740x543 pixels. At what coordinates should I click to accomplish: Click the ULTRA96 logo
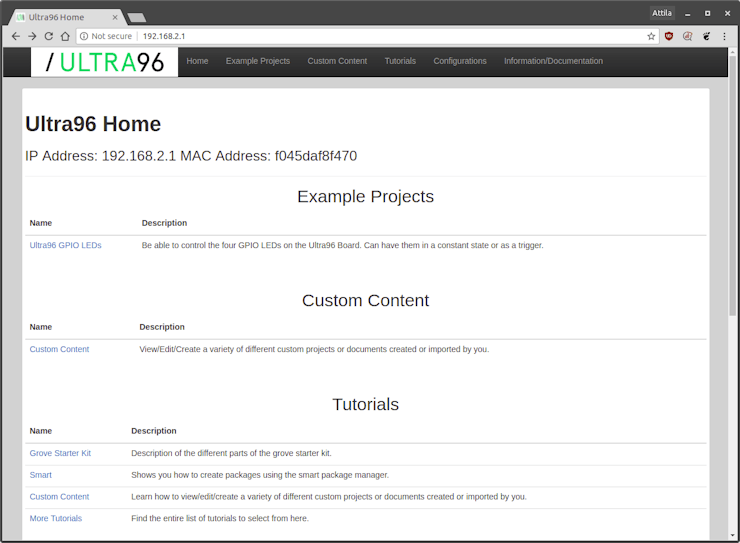pyautogui.click(x=104, y=62)
